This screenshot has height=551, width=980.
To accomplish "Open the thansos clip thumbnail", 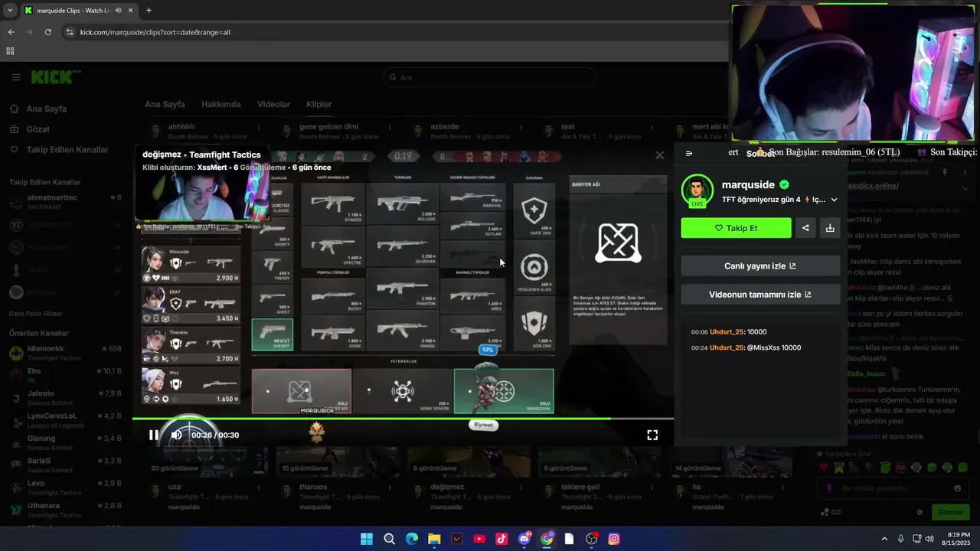I will [338, 461].
